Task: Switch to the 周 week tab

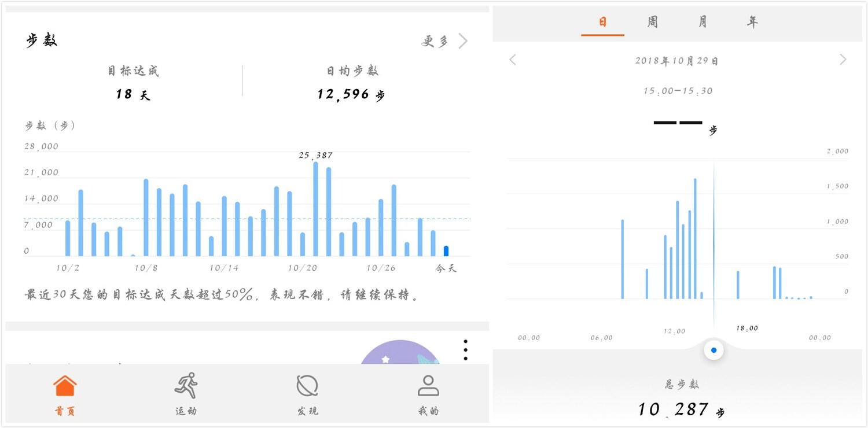Action: pos(652,23)
